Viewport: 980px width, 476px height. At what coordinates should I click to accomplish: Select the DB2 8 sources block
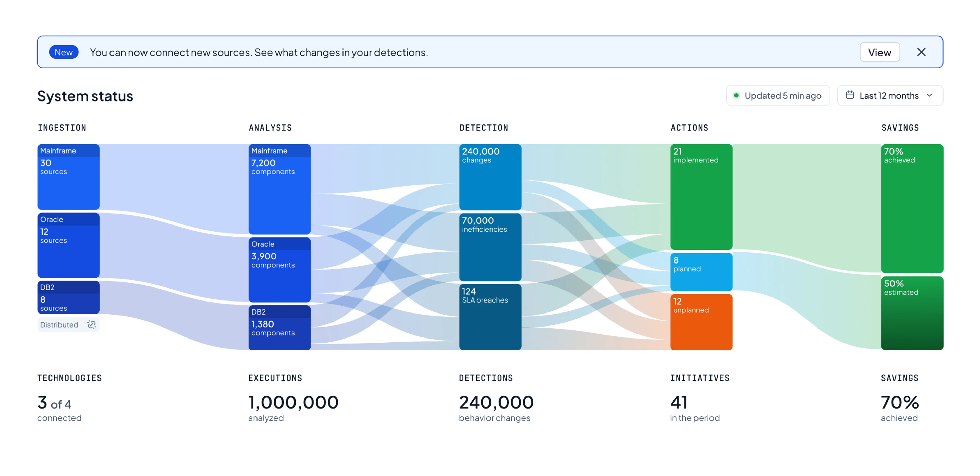click(x=68, y=297)
